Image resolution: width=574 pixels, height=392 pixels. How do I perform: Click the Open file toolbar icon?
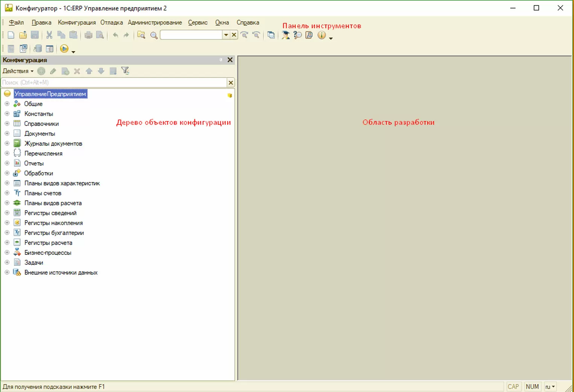pyautogui.click(x=23, y=35)
